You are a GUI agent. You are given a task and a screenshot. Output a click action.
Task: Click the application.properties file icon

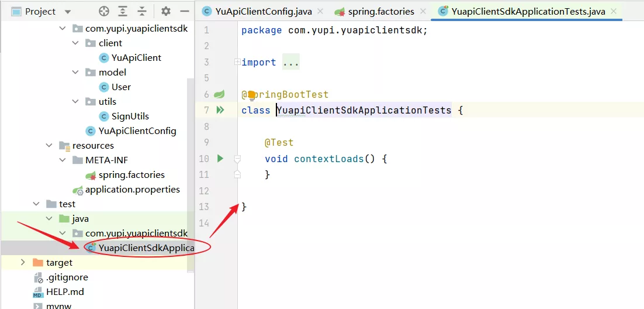(x=78, y=190)
